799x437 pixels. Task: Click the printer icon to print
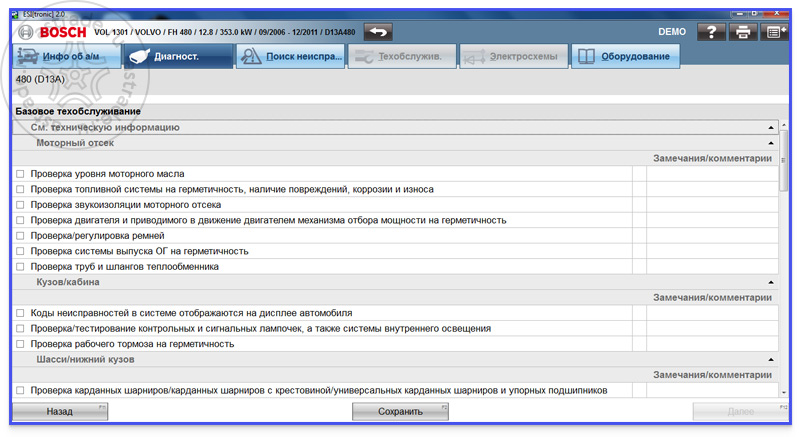(742, 32)
